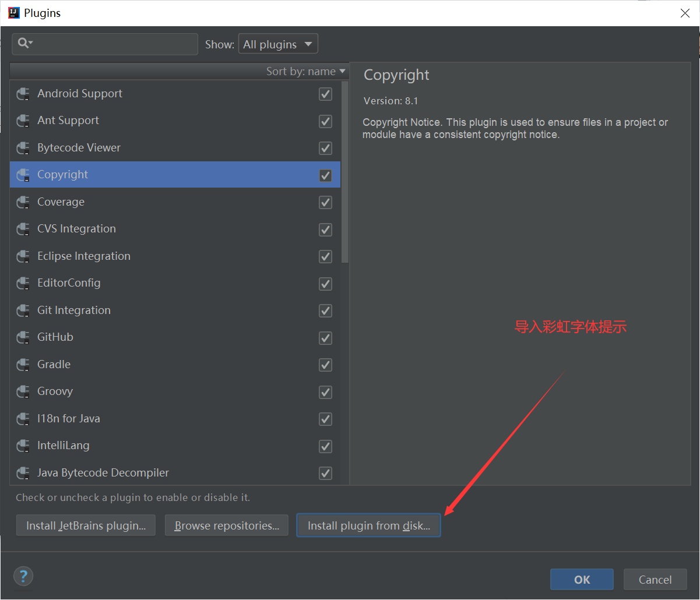Disable the Copyright plugin checkbox

[325, 175]
